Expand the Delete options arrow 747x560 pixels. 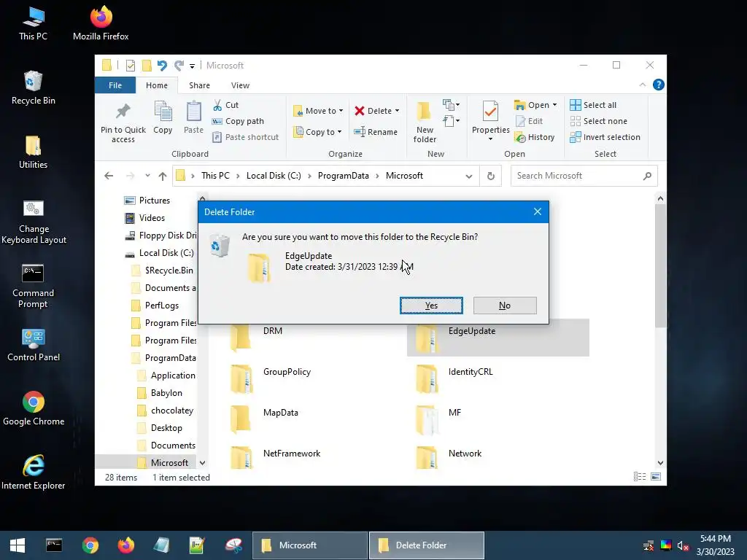397,111
